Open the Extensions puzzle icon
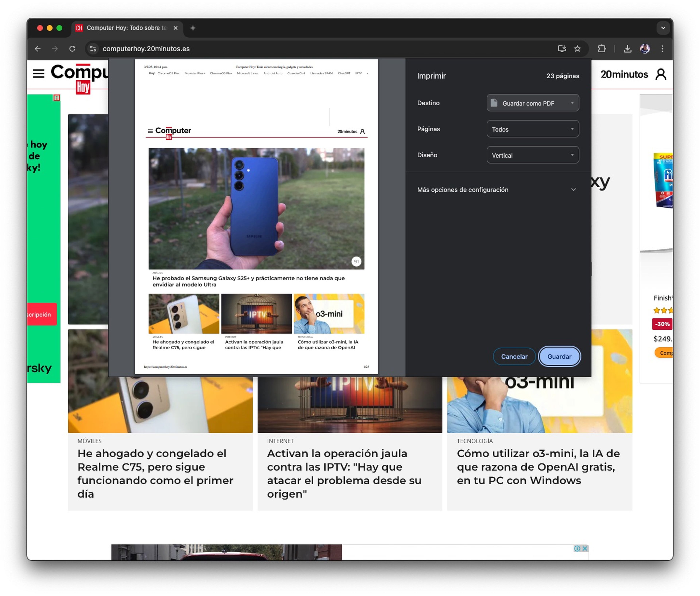This screenshot has width=700, height=596. click(x=602, y=49)
